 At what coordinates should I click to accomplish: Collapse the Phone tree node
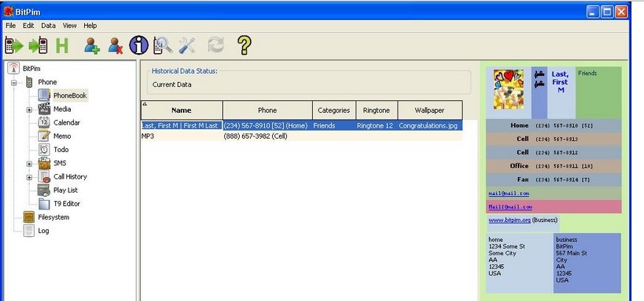coord(14,82)
